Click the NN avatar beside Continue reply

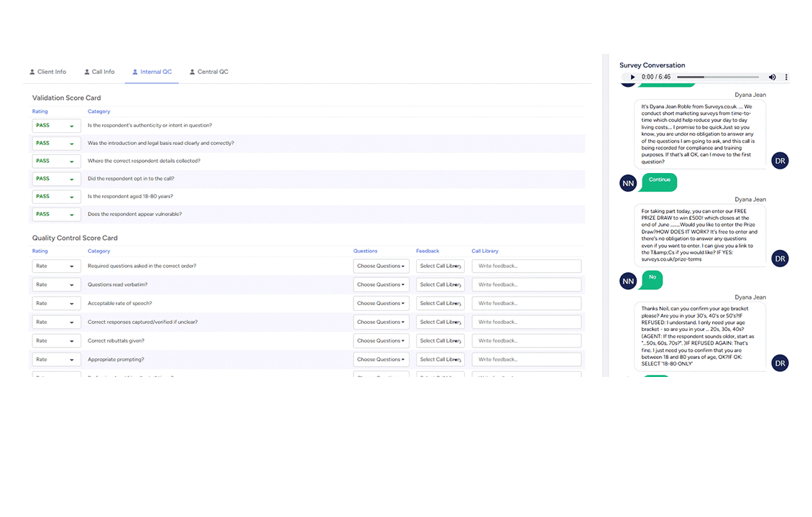tap(628, 184)
